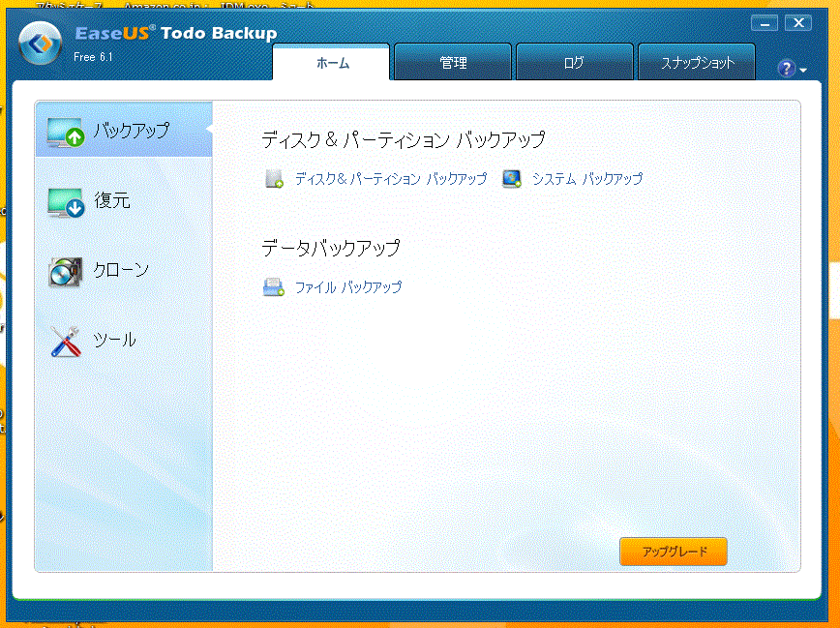Viewport: 840px width, 628px height.
Task: Select the バックアップ monitor icon in sidebar
Action: pos(66,133)
